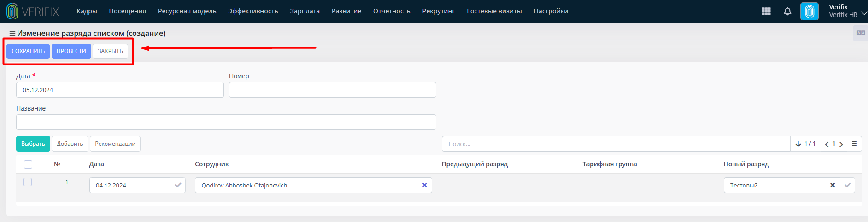Focus the Название input field
The width and height of the screenshot is (868, 222).
[x=226, y=122]
